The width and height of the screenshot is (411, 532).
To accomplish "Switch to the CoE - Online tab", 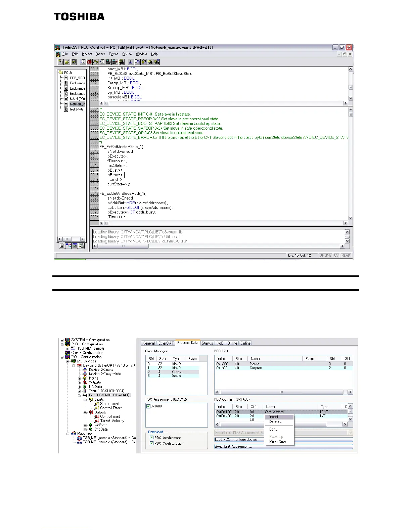I will 227,343.
